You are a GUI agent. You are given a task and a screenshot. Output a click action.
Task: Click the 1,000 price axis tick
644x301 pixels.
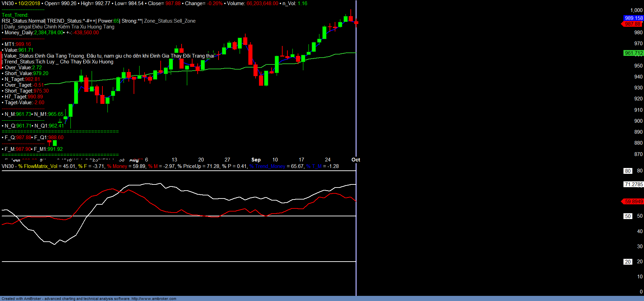[x=636, y=10]
